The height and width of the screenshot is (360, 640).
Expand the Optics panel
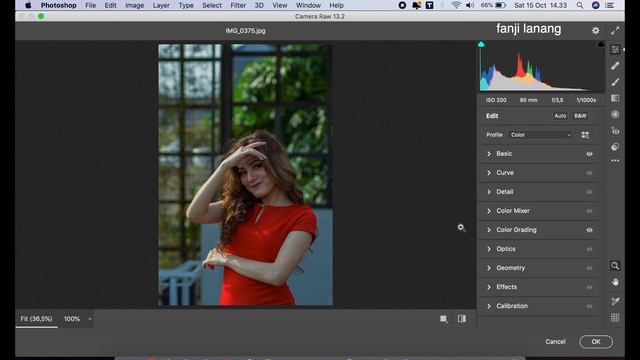pyautogui.click(x=489, y=249)
